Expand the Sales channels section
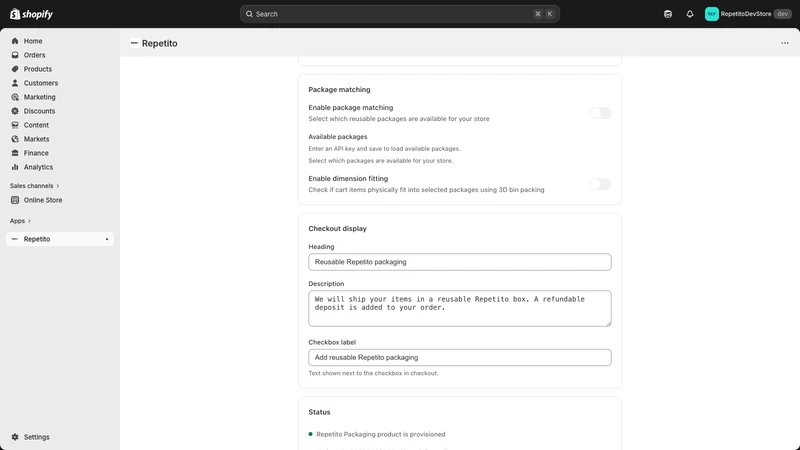This screenshot has height=450, width=800. click(x=35, y=186)
